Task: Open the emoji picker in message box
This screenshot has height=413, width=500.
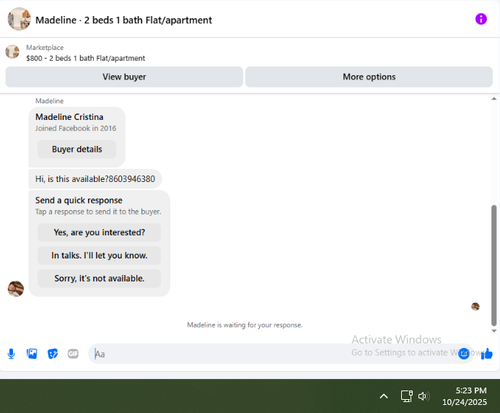Action: click(x=464, y=354)
